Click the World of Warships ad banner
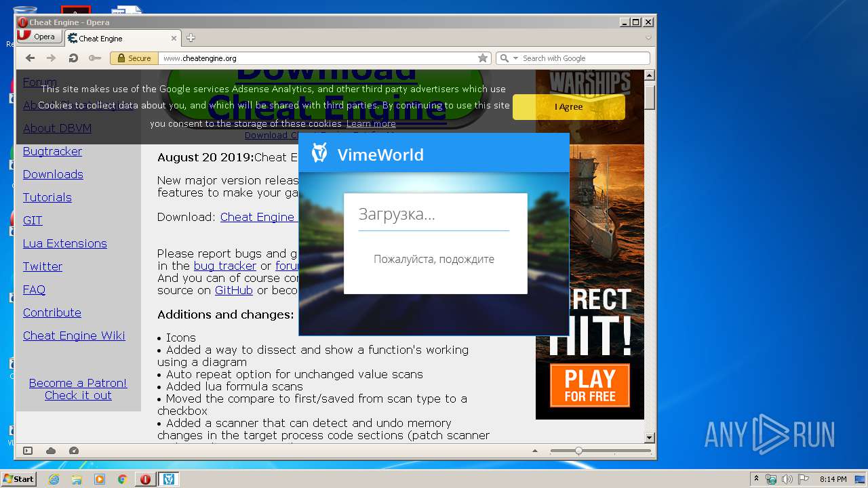 (590, 244)
